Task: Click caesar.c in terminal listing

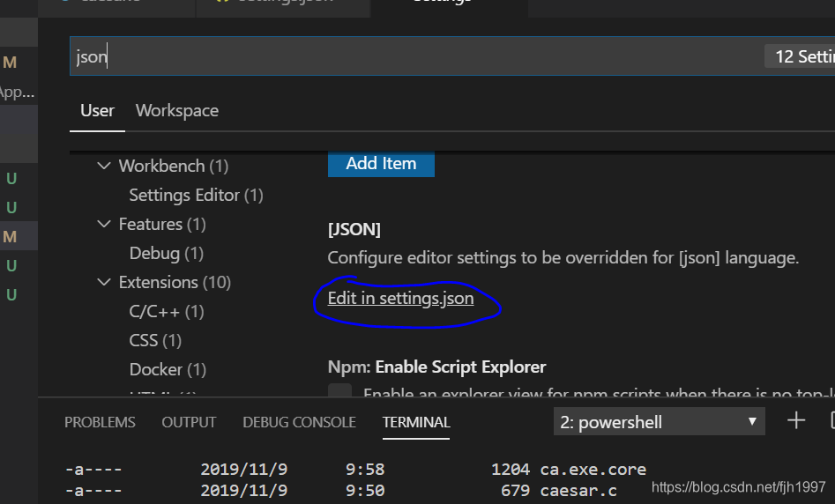Action: point(578,490)
